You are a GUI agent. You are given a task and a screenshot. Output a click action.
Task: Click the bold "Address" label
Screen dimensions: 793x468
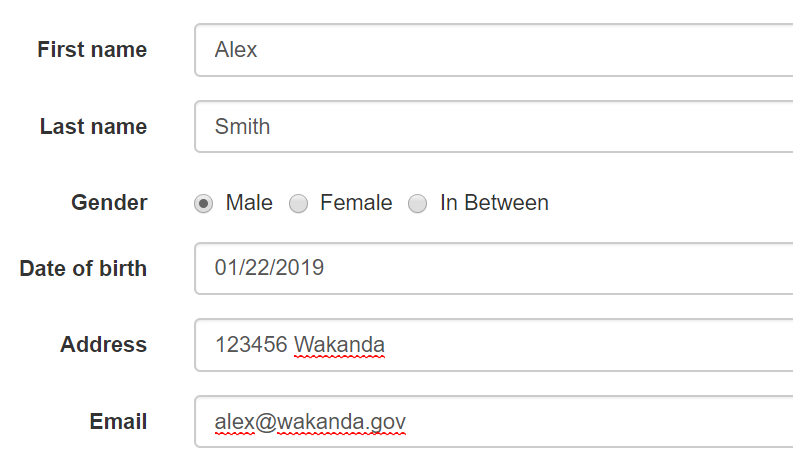point(103,345)
